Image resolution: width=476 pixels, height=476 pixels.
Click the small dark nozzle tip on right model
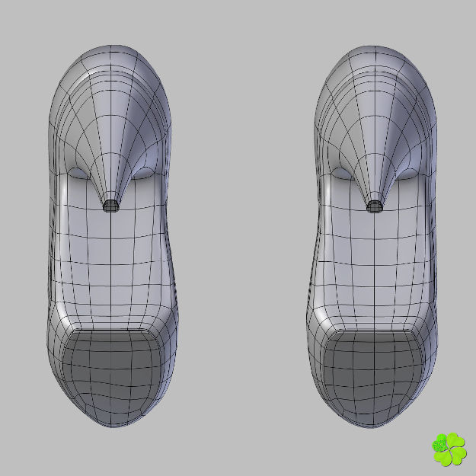coord(374,206)
